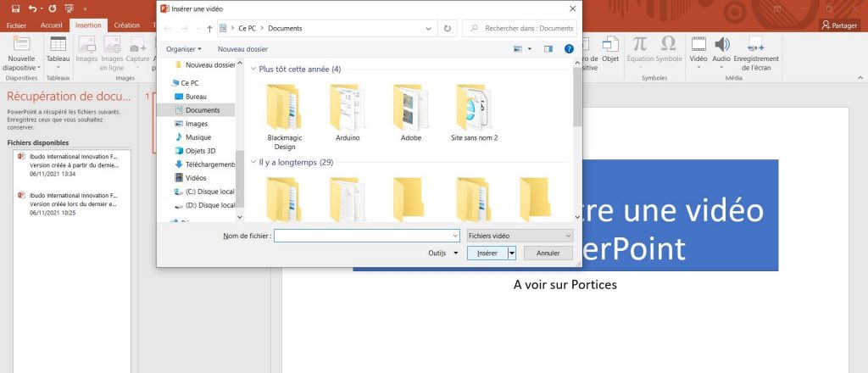Viewport: 868px width, 373px height.
Task: Open the file name history dropdown
Action: pyautogui.click(x=455, y=236)
